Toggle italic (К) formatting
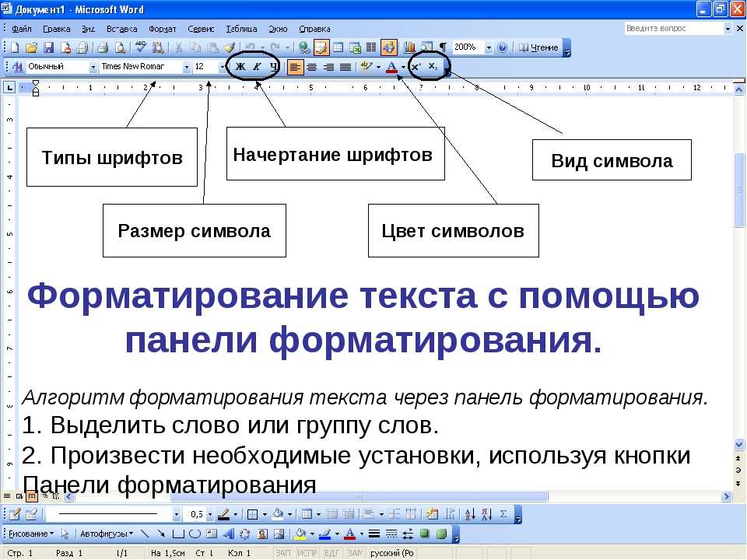747x560 pixels. [x=257, y=67]
